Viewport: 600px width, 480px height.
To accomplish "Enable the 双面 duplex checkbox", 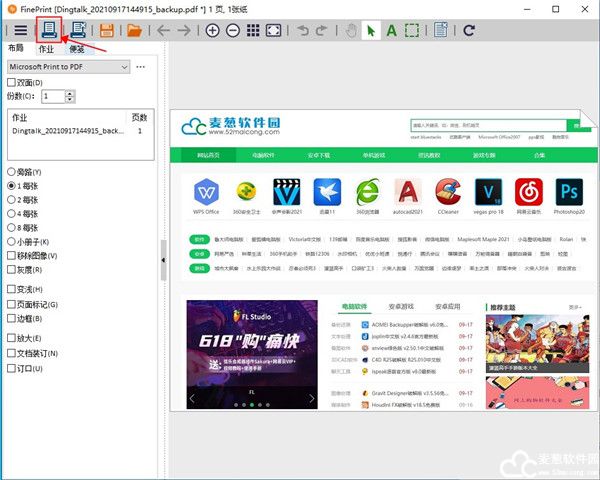I will click(x=12, y=82).
